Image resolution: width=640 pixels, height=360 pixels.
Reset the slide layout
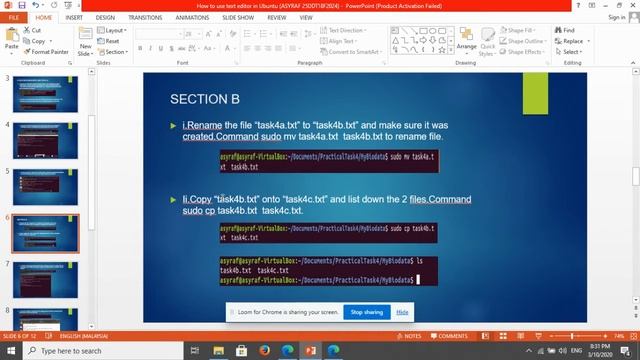(x=108, y=41)
